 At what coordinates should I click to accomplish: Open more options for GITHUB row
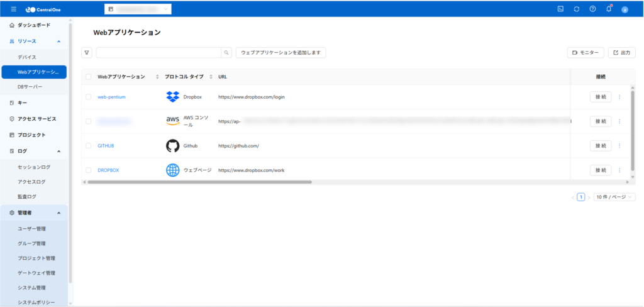pos(619,146)
